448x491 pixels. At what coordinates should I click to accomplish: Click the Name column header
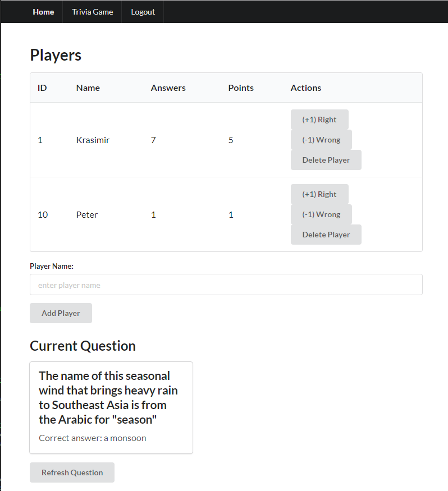pyautogui.click(x=88, y=88)
